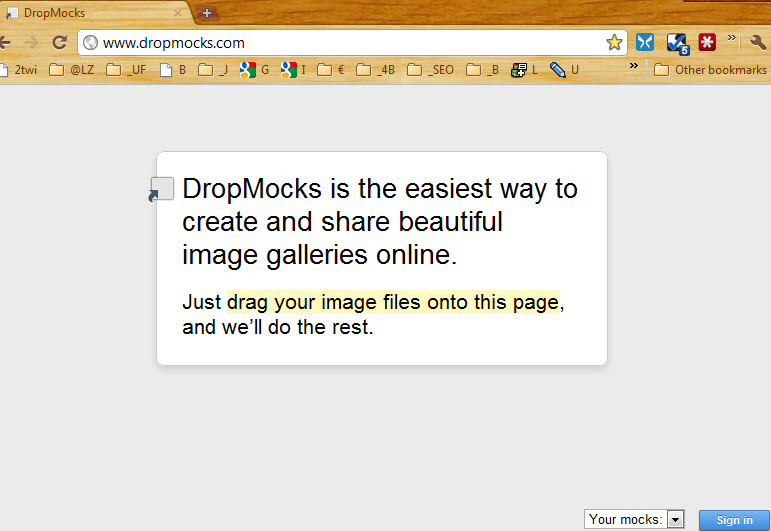This screenshot has height=531, width=771.
Task: Open the Other bookmarks folder
Action: coord(710,70)
